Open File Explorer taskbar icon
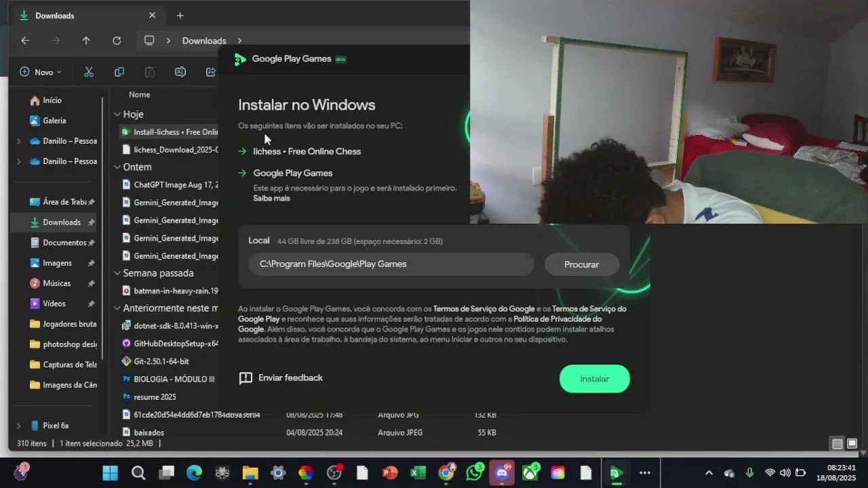 (x=250, y=472)
